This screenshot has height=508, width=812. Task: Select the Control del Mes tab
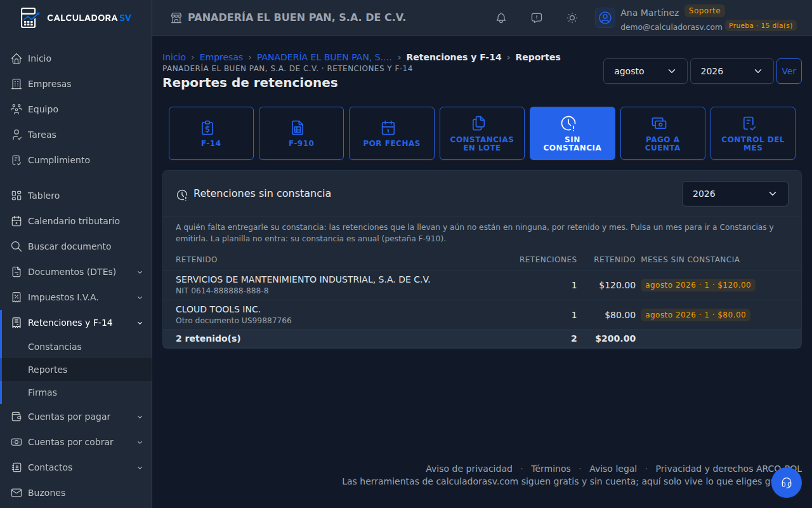coord(753,133)
